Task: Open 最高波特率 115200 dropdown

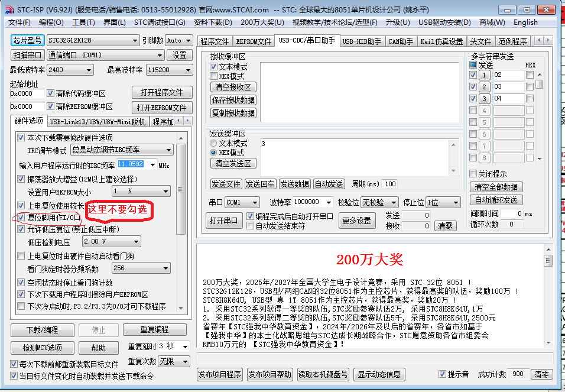Action: (x=169, y=70)
